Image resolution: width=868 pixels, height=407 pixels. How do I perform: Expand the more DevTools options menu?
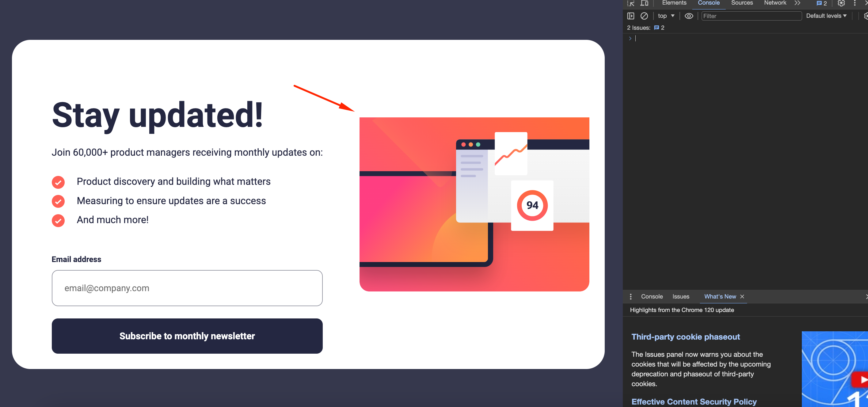pyautogui.click(x=855, y=4)
